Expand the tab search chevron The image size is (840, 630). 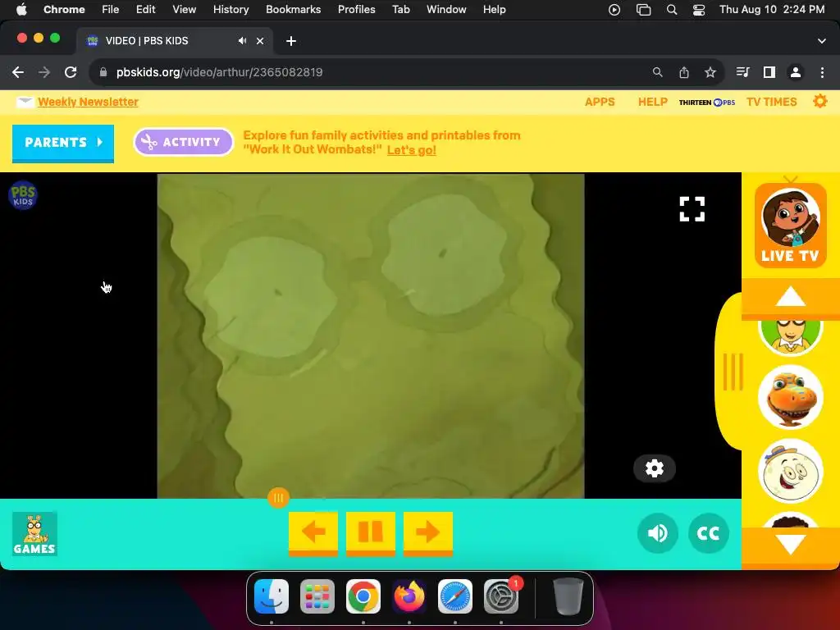click(822, 41)
